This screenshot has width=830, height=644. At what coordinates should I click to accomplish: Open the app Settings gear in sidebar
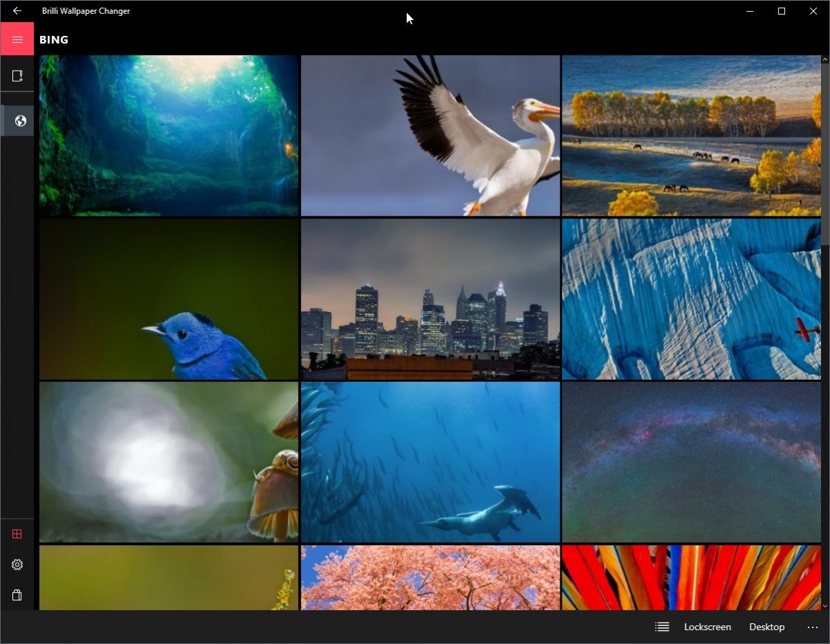(x=17, y=564)
